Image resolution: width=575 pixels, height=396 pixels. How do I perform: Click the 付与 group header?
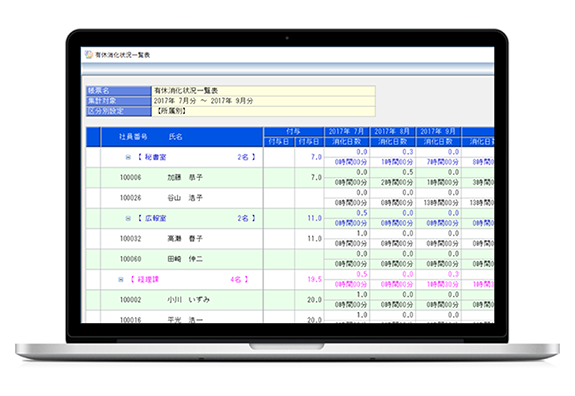pos(293,131)
